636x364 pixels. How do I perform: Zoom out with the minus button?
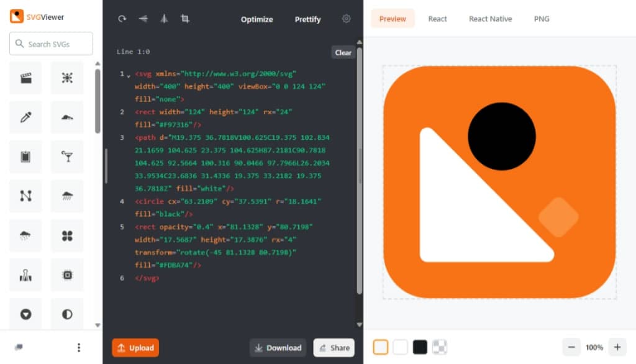571,347
